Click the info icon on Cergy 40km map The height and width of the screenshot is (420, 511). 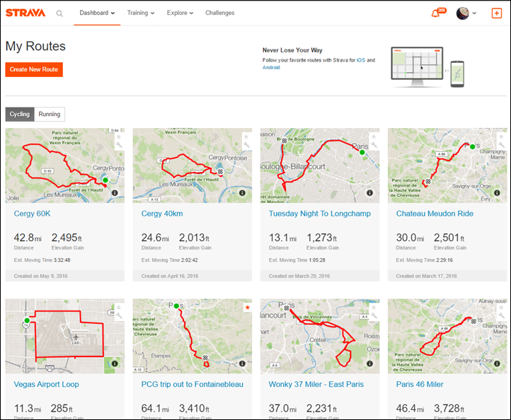242,193
